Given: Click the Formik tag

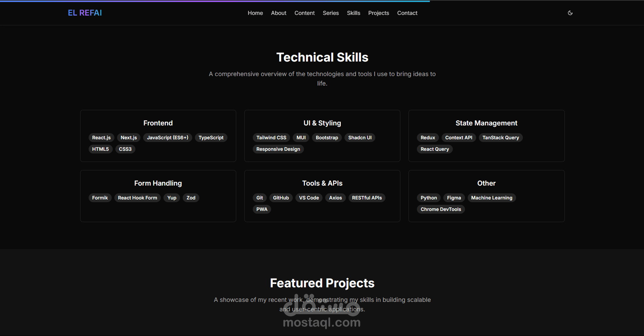Looking at the screenshot, I should pos(100,198).
